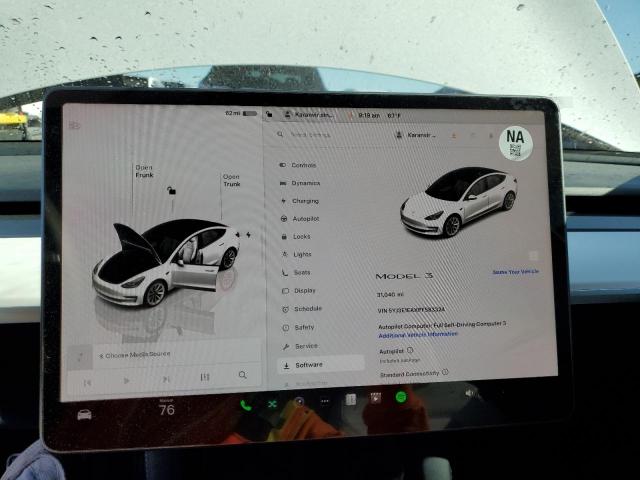Tap the 31,040 mi odometer reading
The image size is (640, 480).
coord(390,294)
